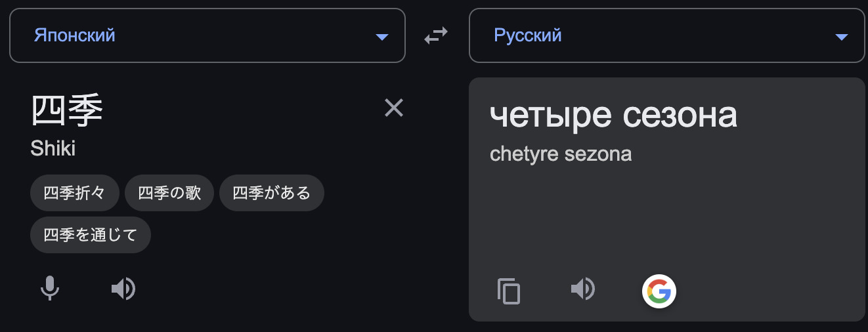The height and width of the screenshot is (332, 868).
Task: Play the Russian translation audio
Action: [x=583, y=289]
